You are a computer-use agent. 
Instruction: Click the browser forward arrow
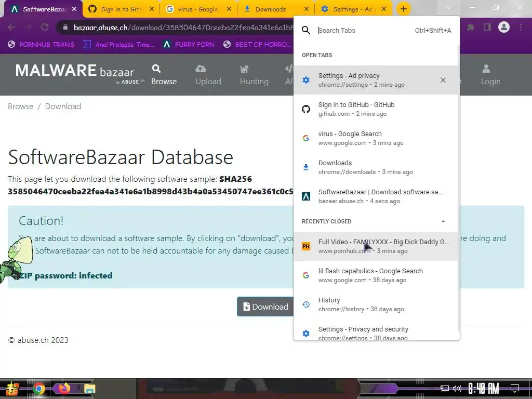[x=28, y=27]
